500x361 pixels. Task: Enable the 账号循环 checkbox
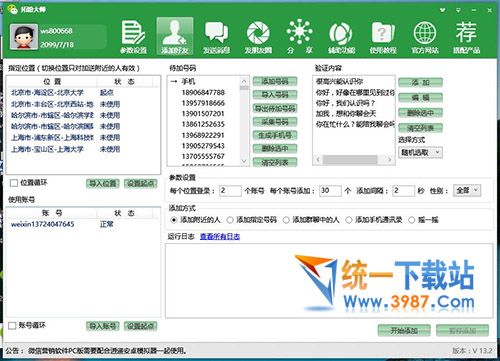tap(12, 326)
